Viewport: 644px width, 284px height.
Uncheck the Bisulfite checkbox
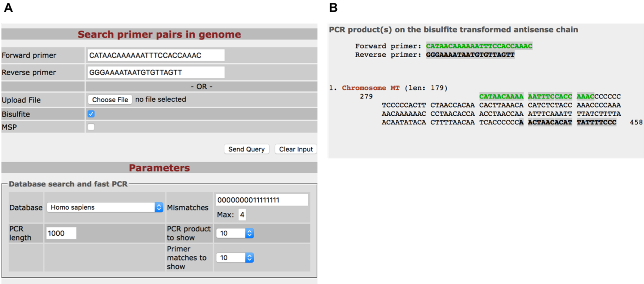[x=91, y=114]
